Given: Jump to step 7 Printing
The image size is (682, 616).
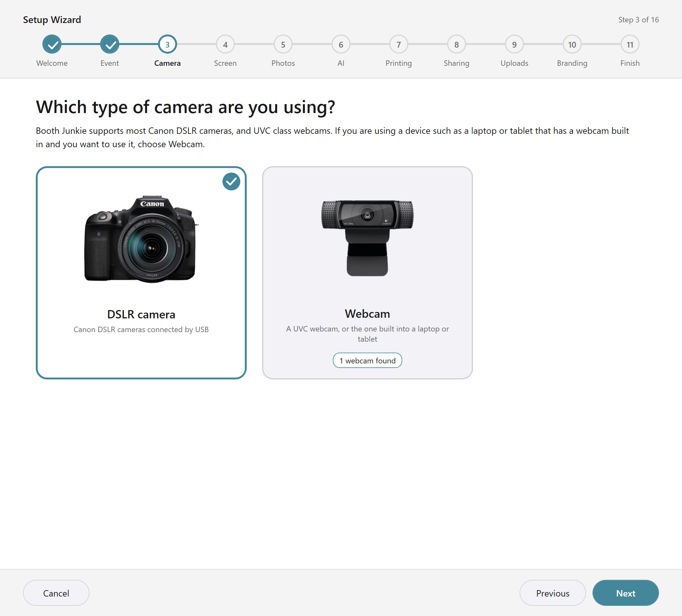Looking at the screenshot, I should pos(399,44).
